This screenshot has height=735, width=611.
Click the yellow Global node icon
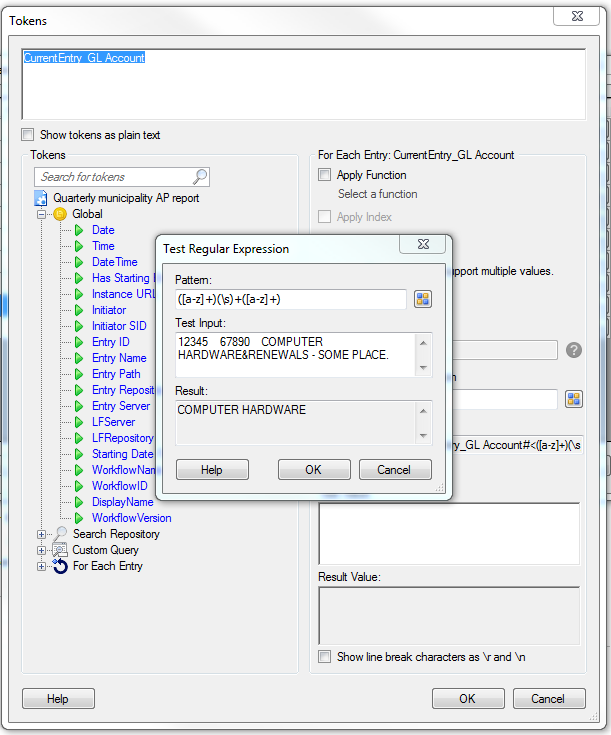(x=60, y=214)
